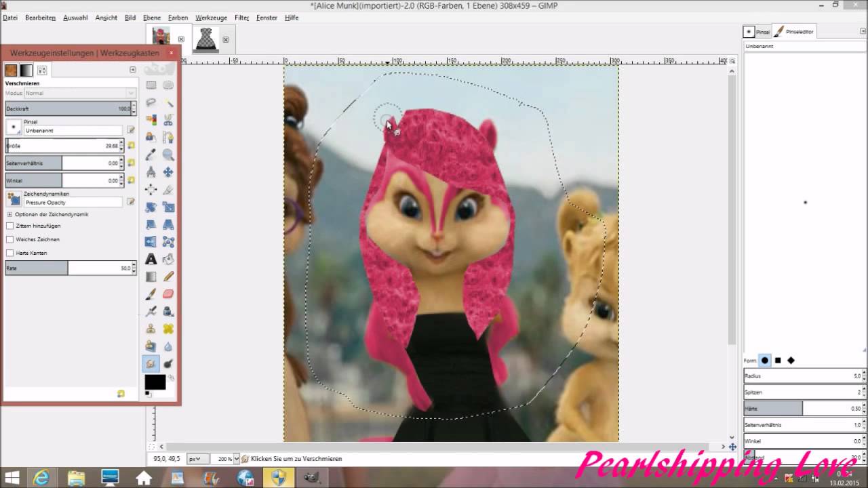The width and height of the screenshot is (868, 488).
Task: Restore tool options defaults at panel bottom
Action: click(x=121, y=394)
